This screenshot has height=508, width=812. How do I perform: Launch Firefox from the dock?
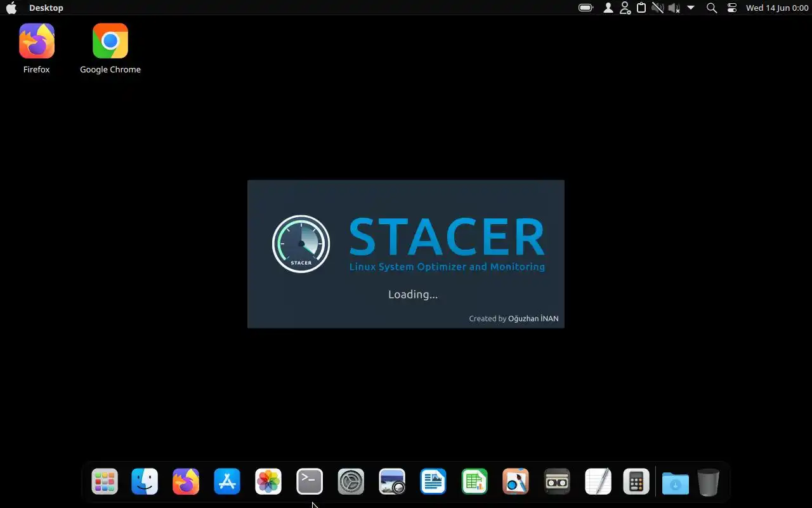(x=186, y=481)
